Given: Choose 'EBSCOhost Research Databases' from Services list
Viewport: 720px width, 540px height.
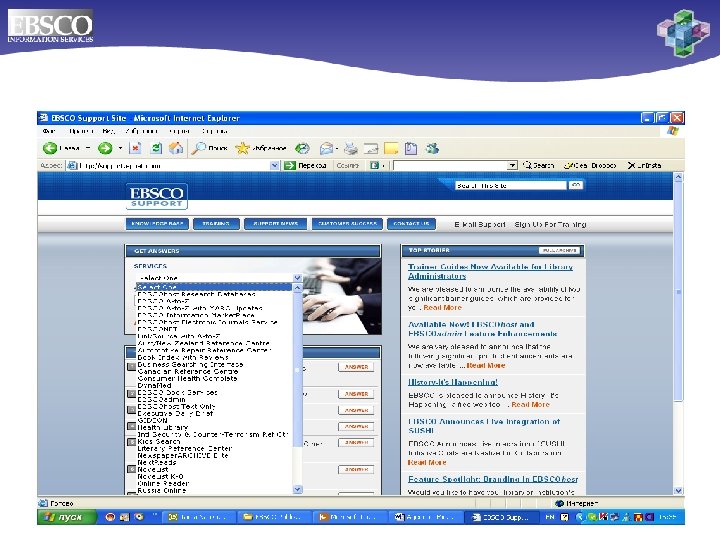Looking at the screenshot, I should 196,294.
